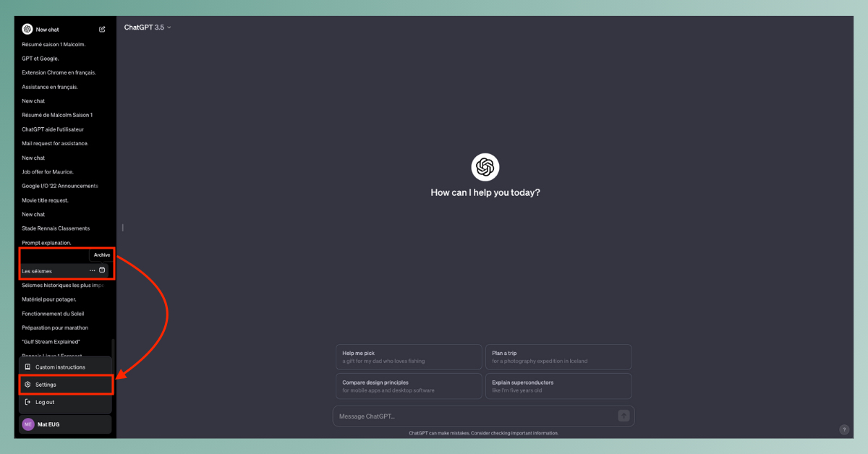The width and height of the screenshot is (868, 454).
Task: Go to 'ChatGPT aide l'utilisateur' chat
Action: coord(53,129)
